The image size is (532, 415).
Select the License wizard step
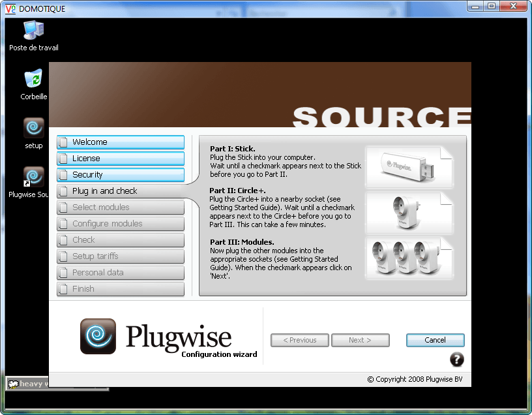121,159
